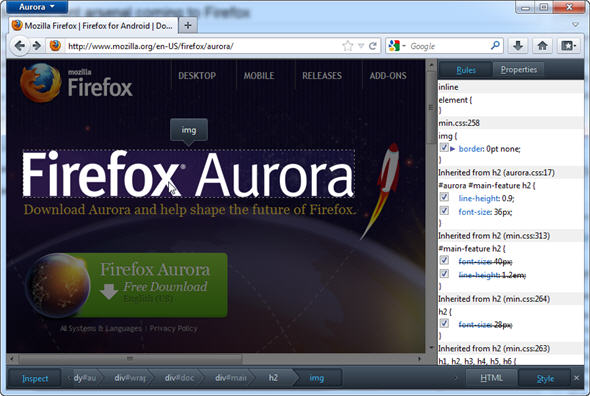Click the Aurora globe image on the page
The width and height of the screenshot is (590, 396).
[58, 285]
